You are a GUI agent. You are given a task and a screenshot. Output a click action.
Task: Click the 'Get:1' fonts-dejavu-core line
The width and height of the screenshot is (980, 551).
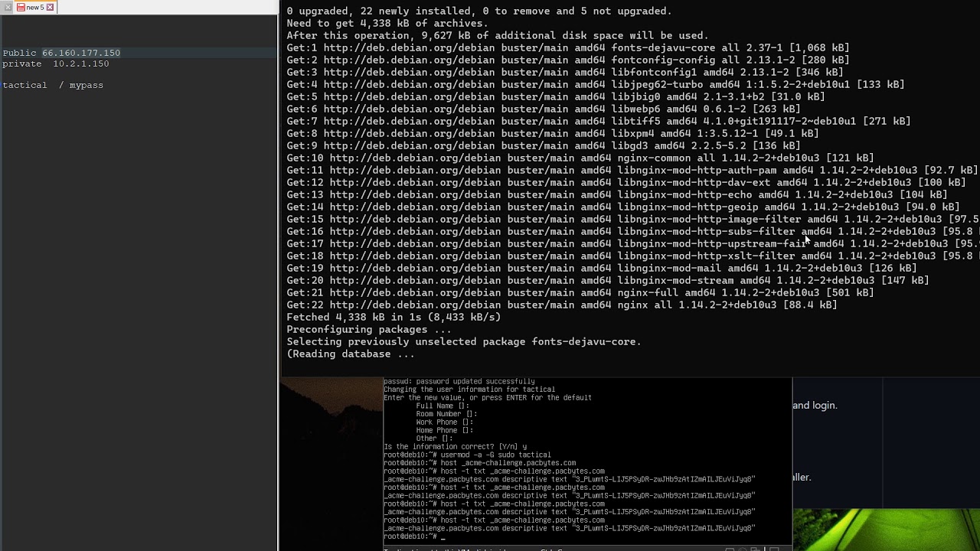pos(568,47)
